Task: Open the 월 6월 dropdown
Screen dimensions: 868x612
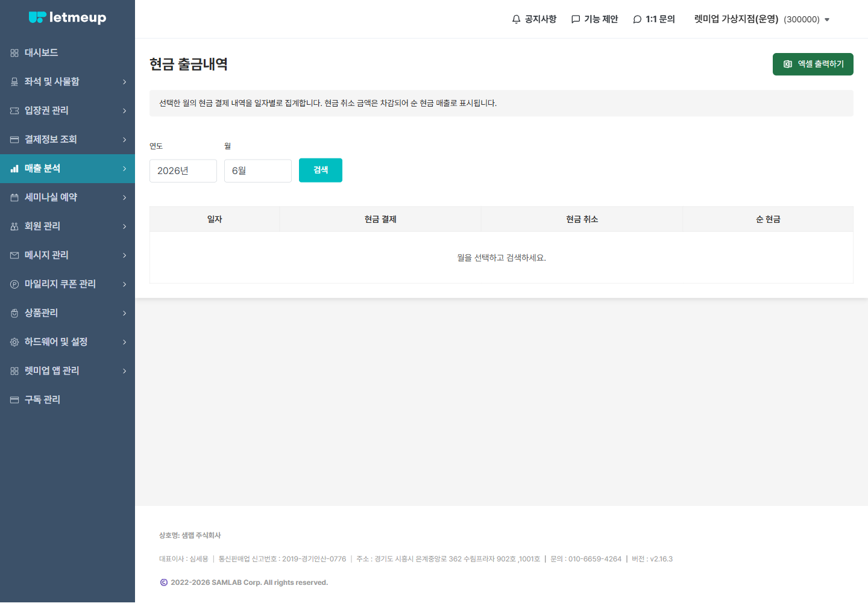Action: (258, 171)
